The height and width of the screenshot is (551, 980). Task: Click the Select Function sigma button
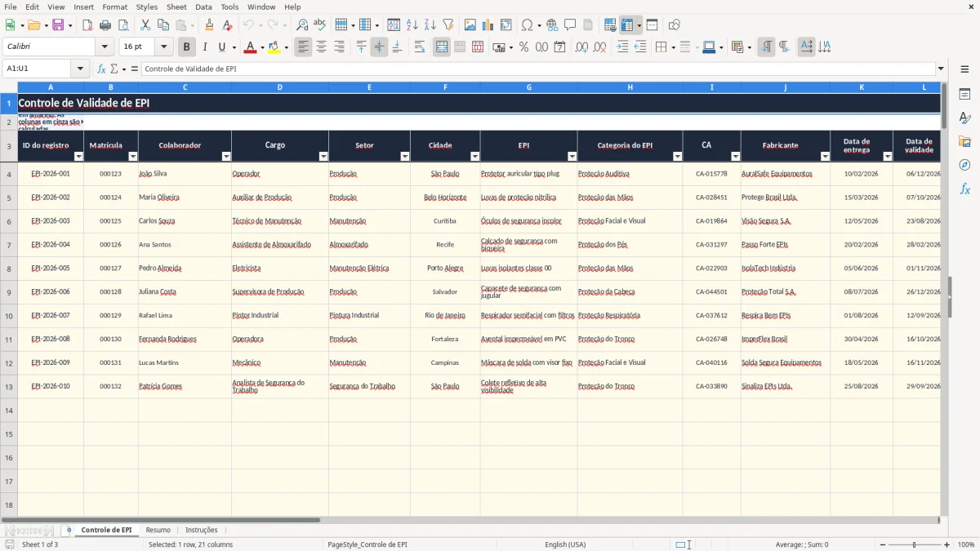click(x=114, y=69)
